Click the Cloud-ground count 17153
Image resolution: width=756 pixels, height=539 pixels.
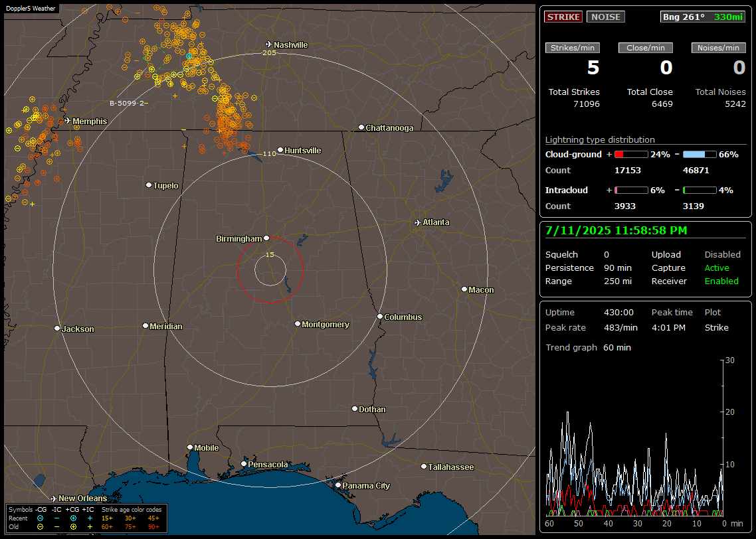pos(628,171)
